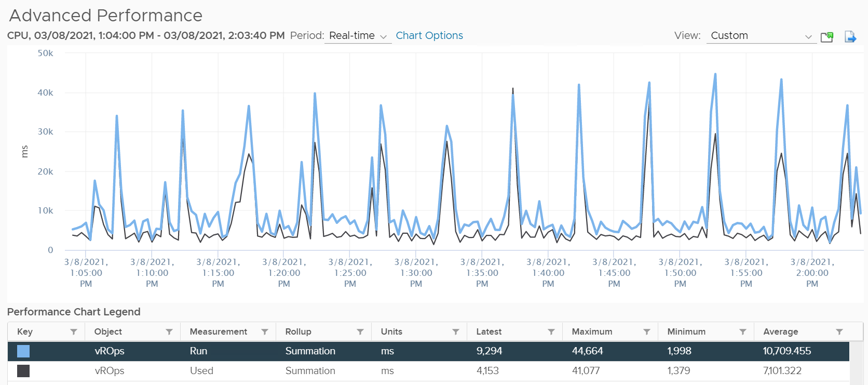Click the 1:30:00 PM axis label
The height and width of the screenshot is (385, 868).
point(416,273)
